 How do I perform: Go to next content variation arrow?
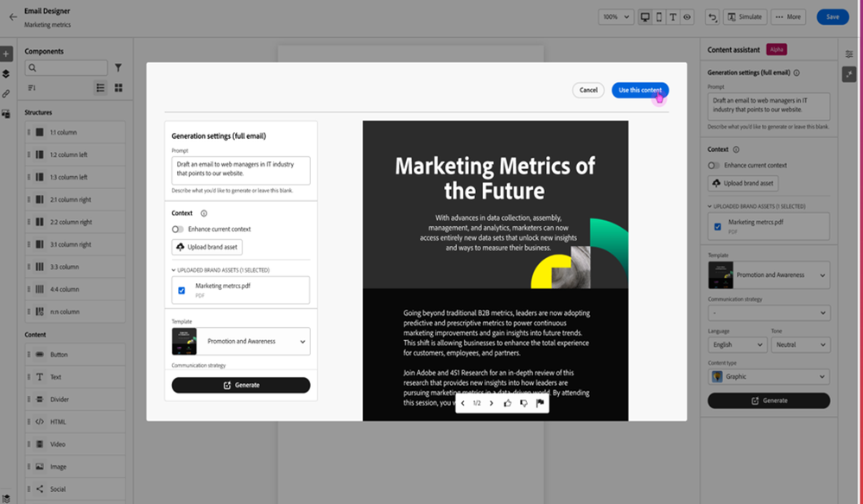pos(492,403)
